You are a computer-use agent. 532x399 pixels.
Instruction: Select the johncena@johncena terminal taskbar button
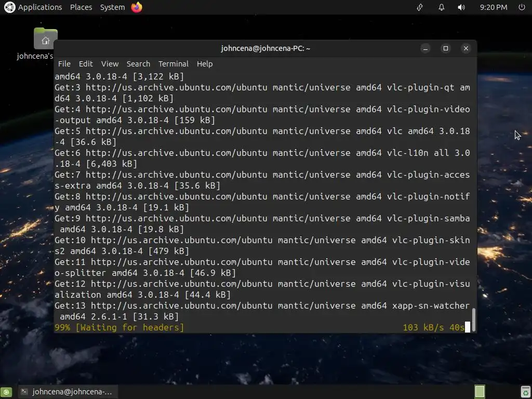(68, 392)
